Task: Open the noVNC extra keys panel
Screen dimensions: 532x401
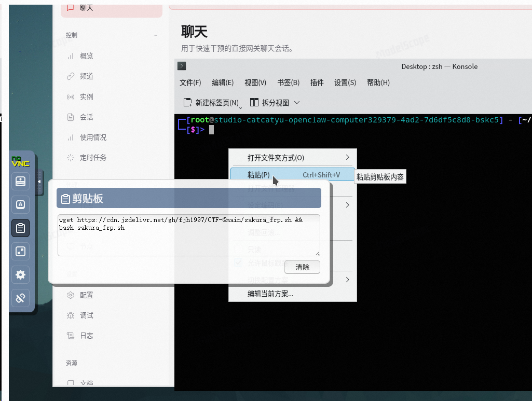Action: [20, 205]
